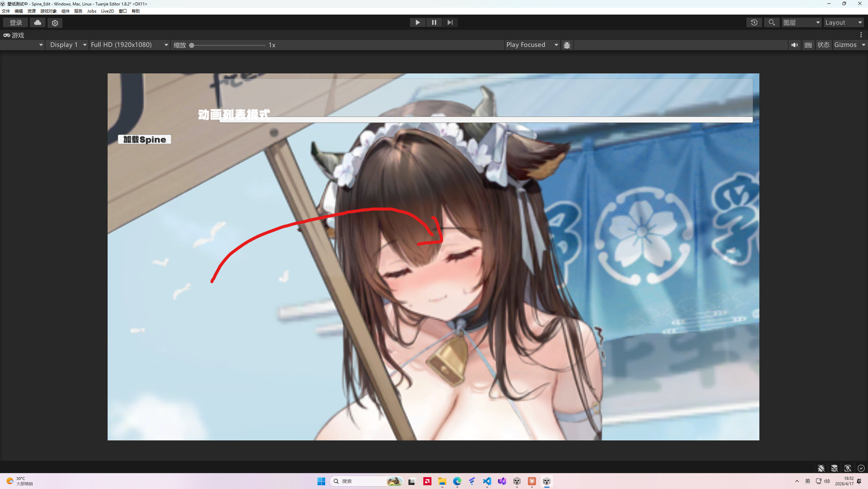This screenshot has width=868, height=489.
Task: Toggle mute audio speaker icon
Action: [x=794, y=45]
